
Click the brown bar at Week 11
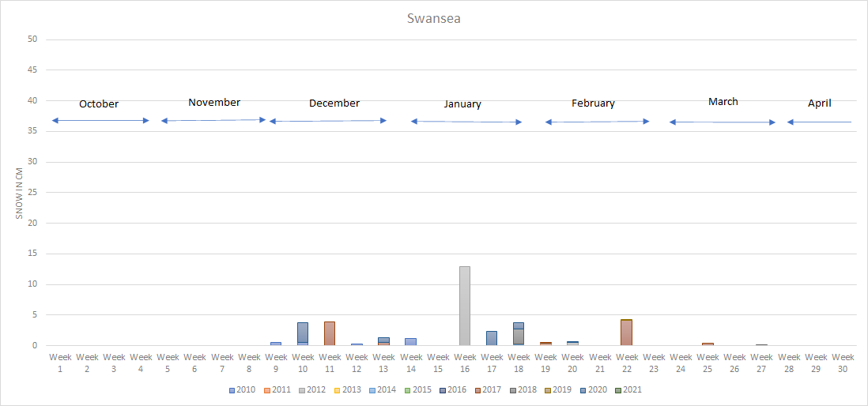tap(330, 333)
